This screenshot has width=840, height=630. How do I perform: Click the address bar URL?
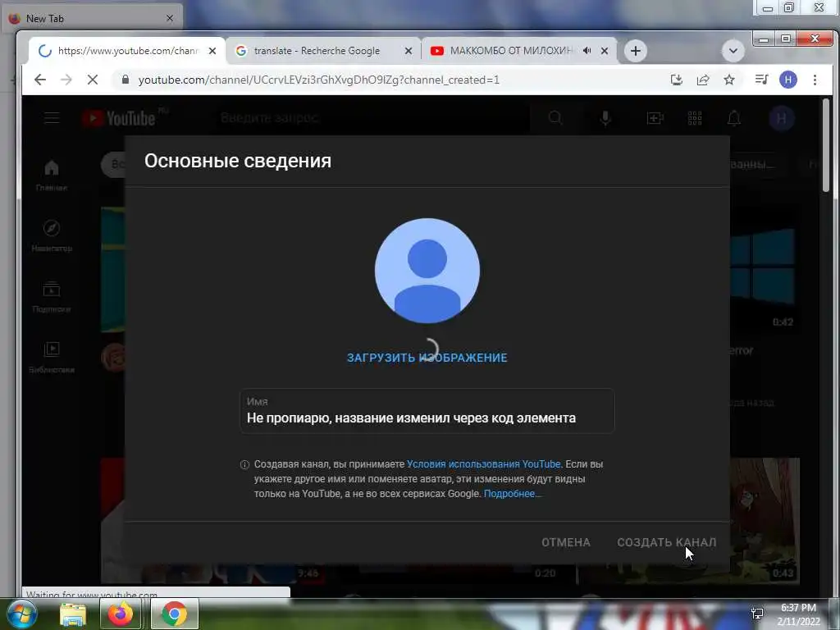tap(319, 80)
